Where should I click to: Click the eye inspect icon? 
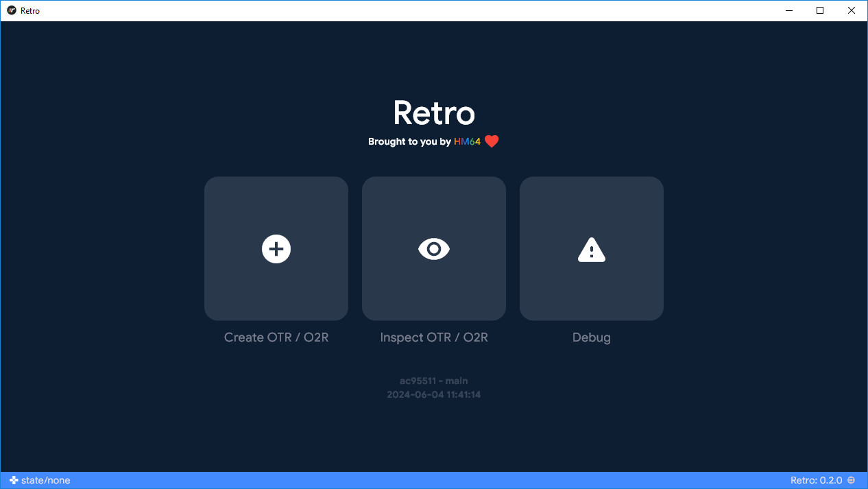pyautogui.click(x=434, y=248)
